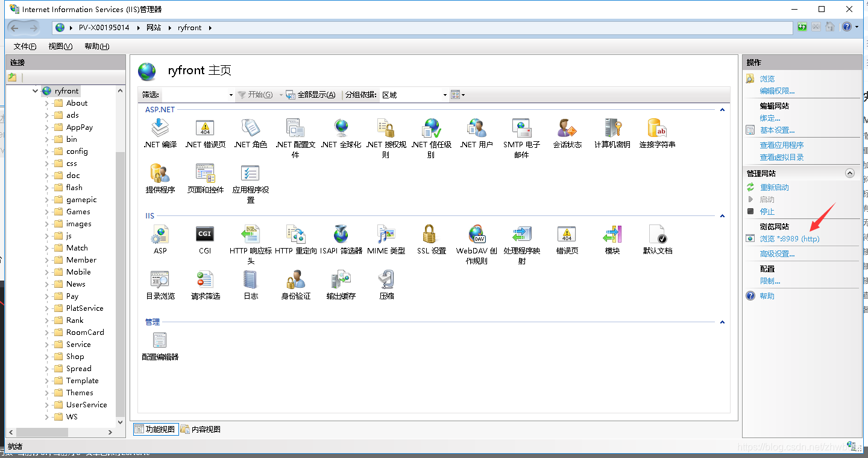
Task: Open the 连接字符串 feature
Action: pos(657,133)
